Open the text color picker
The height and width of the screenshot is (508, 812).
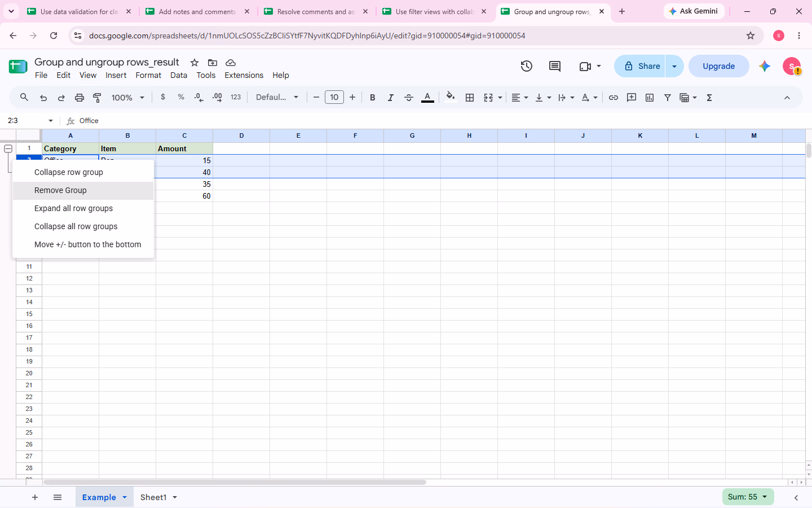point(428,98)
